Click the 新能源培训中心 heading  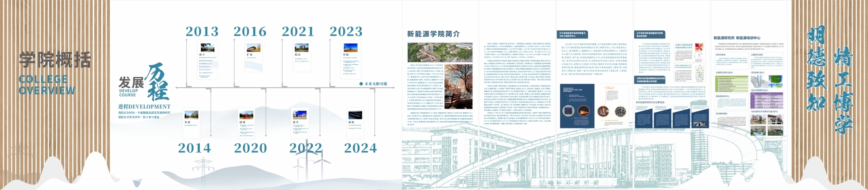[748, 38]
